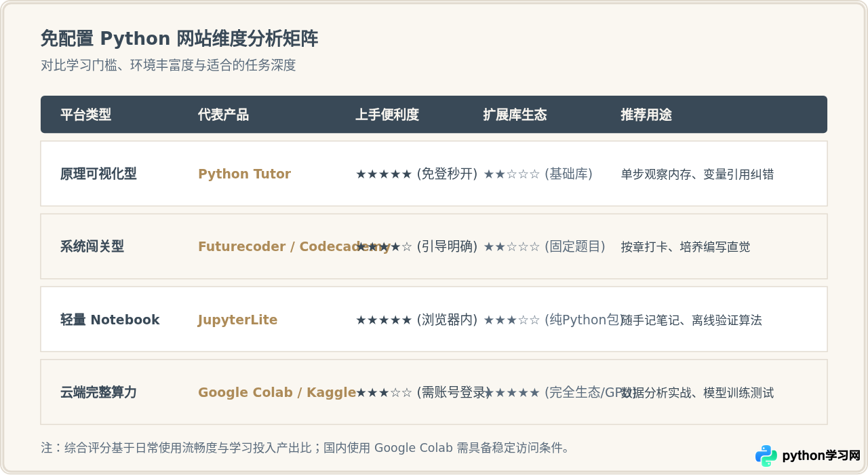Click the (基础库) ecosystem rating
Screen dimensions: 868x475
[538, 174]
